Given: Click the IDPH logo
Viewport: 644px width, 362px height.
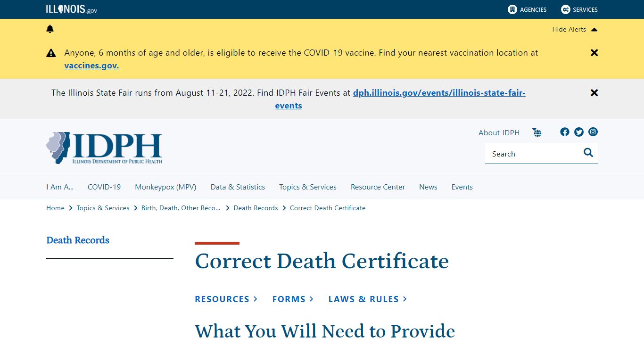Looking at the screenshot, I should click(103, 148).
